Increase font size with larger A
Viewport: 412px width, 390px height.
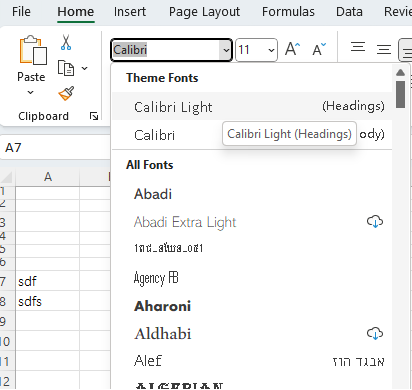[293, 49]
